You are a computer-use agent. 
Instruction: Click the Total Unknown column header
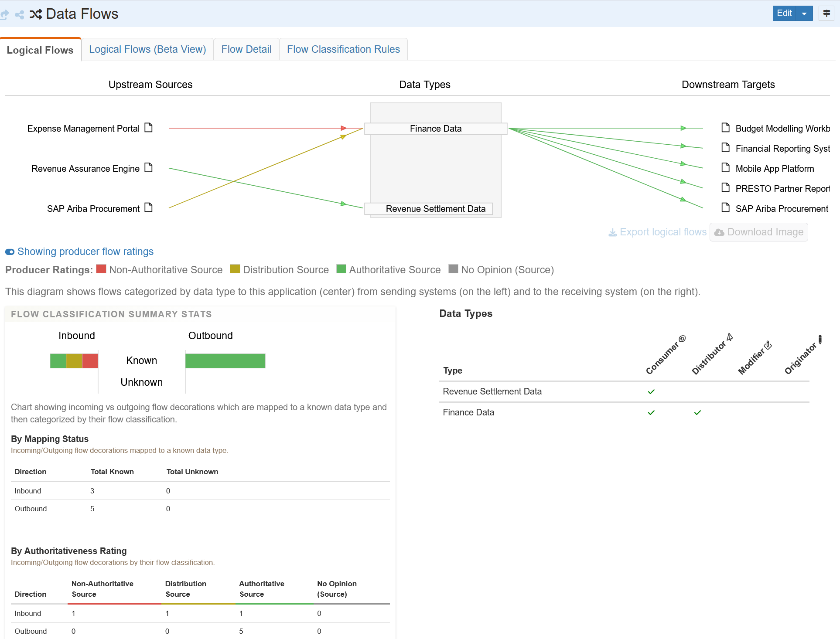click(192, 472)
